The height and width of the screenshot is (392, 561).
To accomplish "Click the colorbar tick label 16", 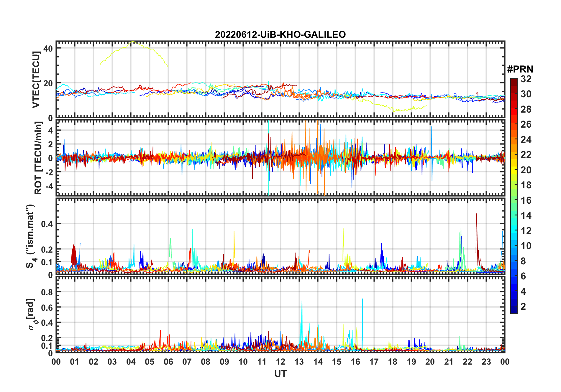I will pos(526,200).
